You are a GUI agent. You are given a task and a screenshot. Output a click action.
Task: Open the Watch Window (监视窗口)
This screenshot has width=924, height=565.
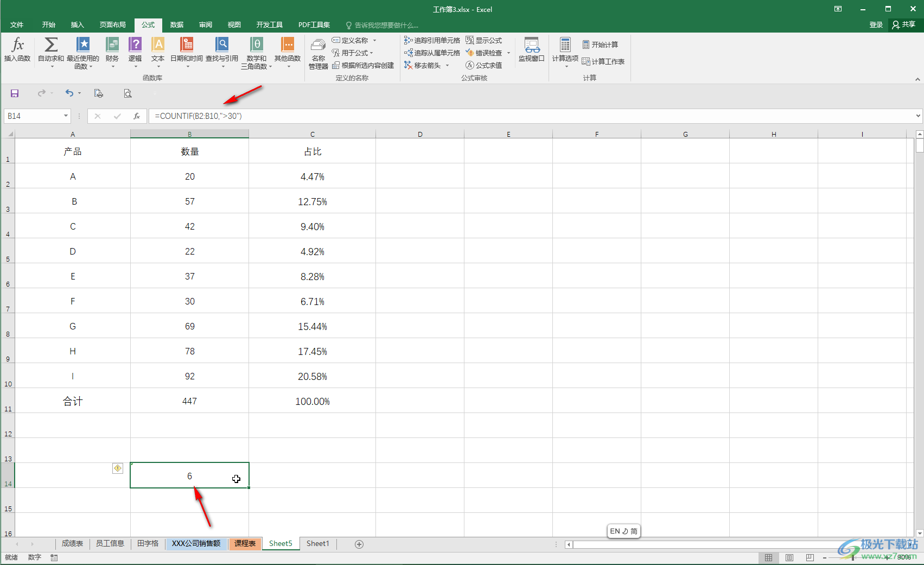(x=532, y=50)
